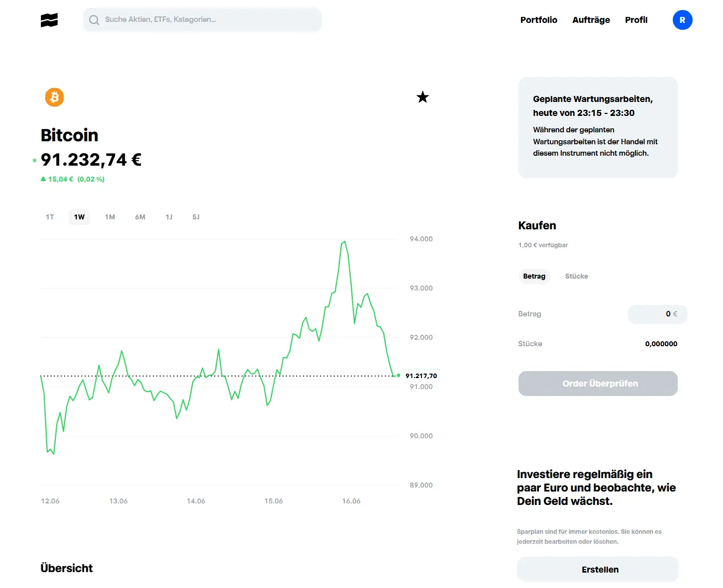Click the 94.000 price axis label
Screen dimensions: 723x588
(x=421, y=239)
